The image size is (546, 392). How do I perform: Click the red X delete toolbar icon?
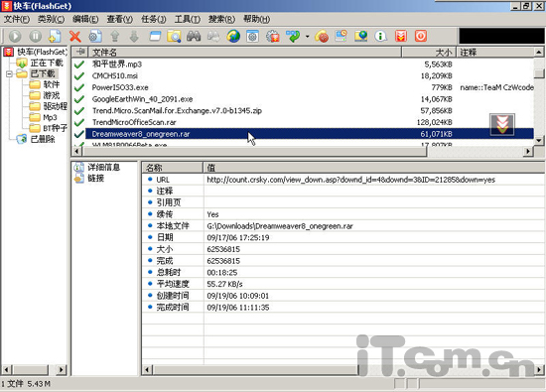pos(74,36)
